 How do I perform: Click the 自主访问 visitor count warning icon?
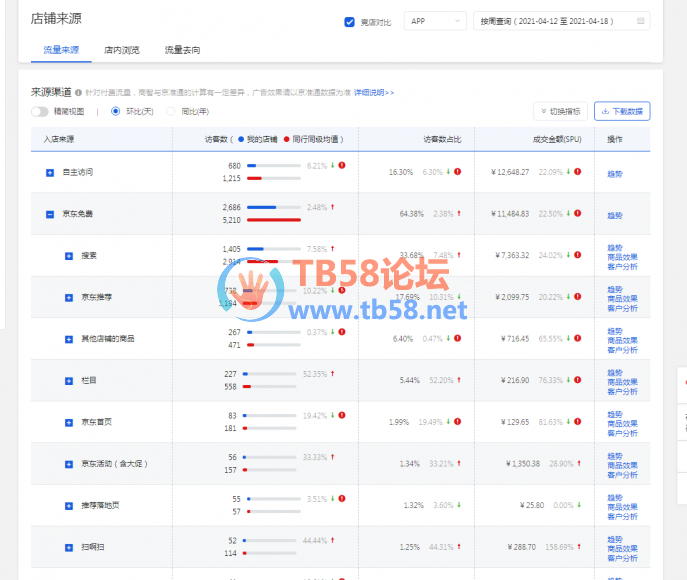342,165
